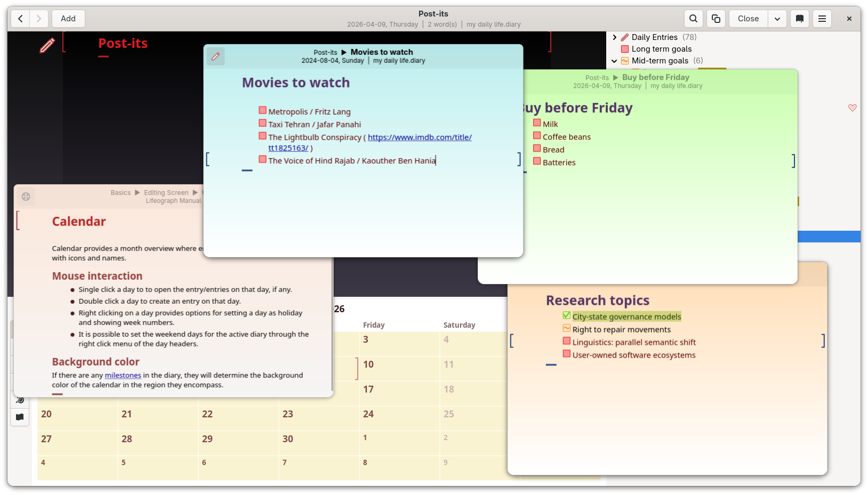Click the orange progress icon of Mid-term goals
The width and height of the screenshot is (868, 495).
click(625, 61)
